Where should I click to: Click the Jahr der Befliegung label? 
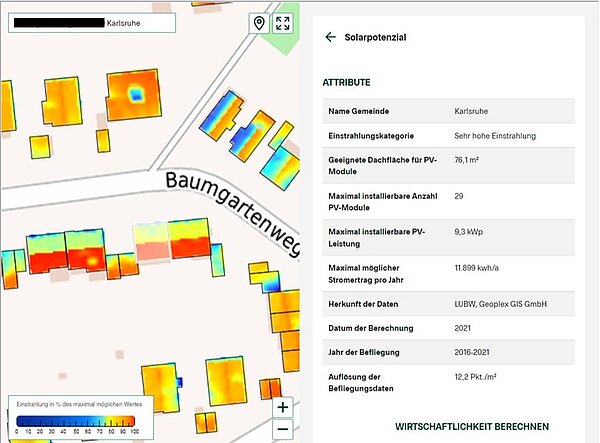[x=364, y=352]
